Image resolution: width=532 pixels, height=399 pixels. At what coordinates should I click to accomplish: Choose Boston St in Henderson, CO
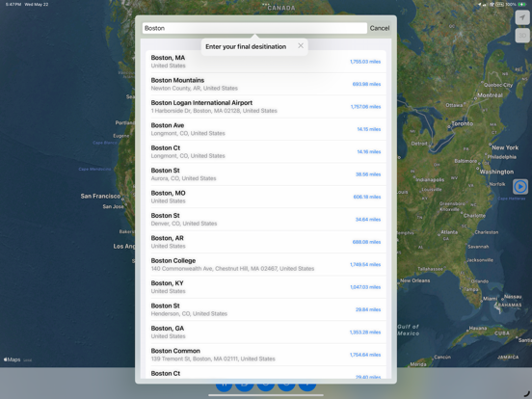(x=266, y=309)
